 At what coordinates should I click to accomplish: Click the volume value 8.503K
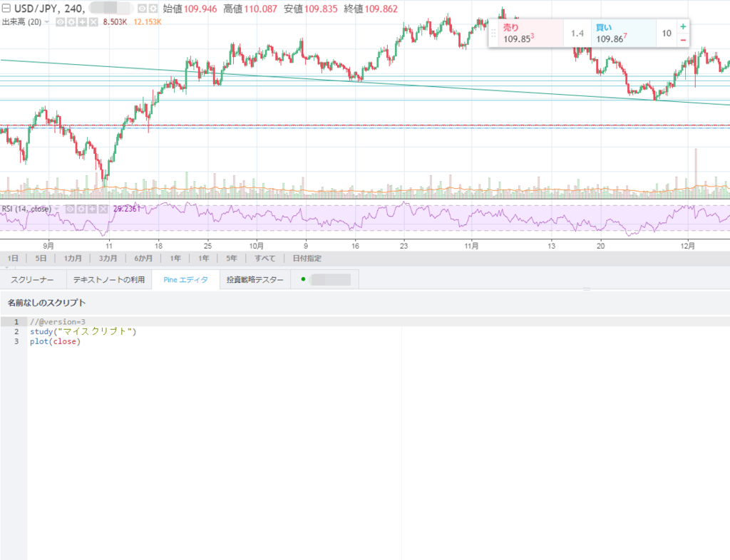pos(115,22)
